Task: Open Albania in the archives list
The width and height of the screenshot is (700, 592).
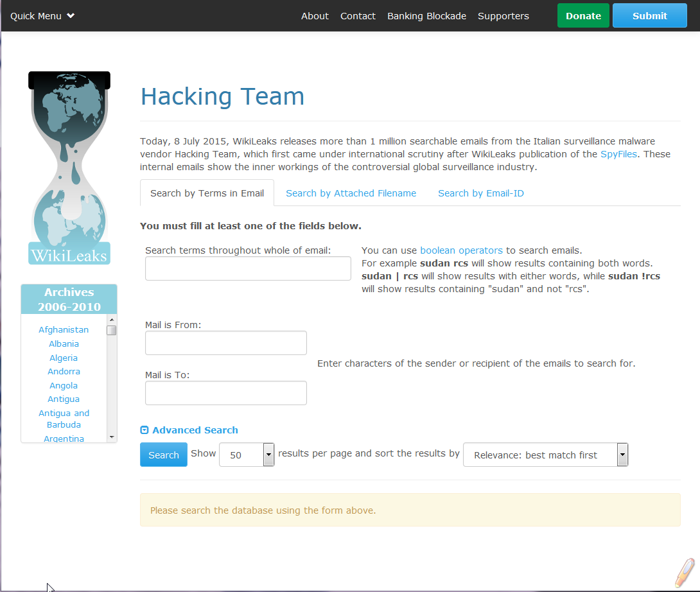Action: point(64,344)
